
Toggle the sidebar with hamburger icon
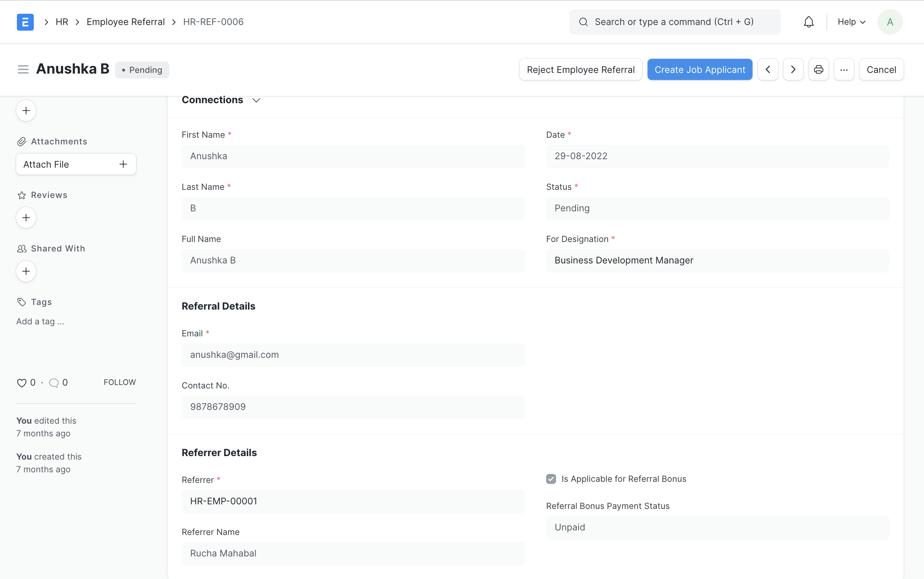(23, 69)
